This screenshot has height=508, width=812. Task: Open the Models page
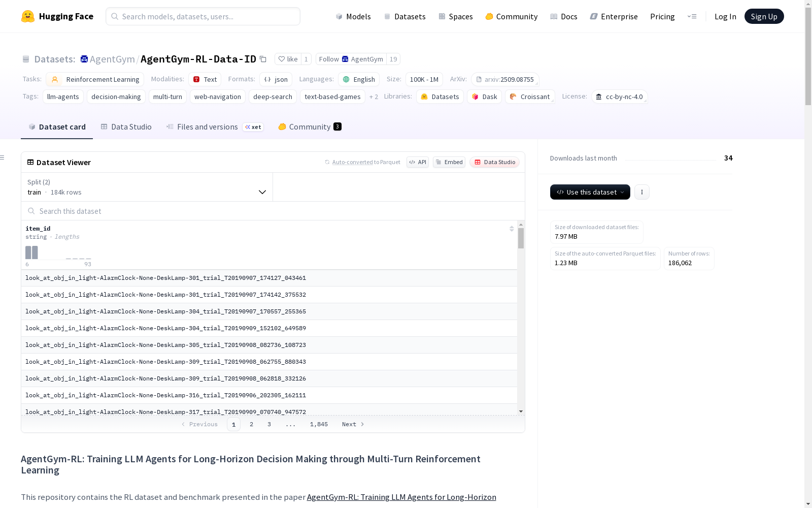[353, 16]
